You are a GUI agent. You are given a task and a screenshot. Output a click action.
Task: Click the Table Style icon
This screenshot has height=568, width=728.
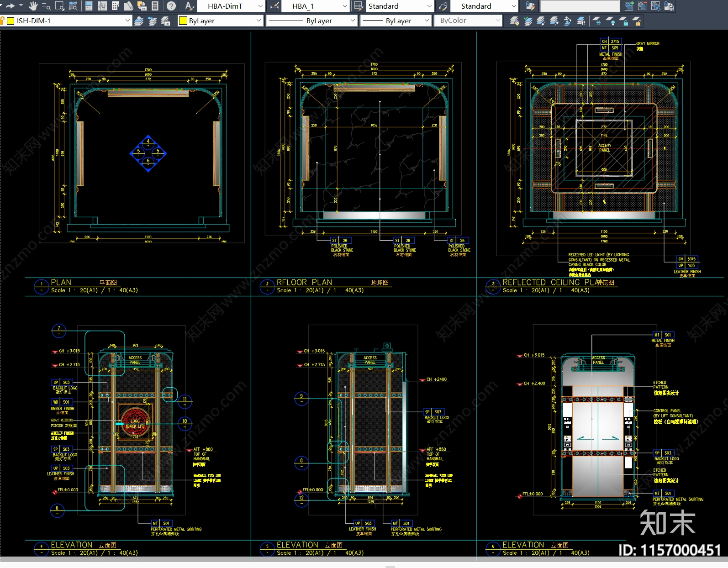point(359,6)
